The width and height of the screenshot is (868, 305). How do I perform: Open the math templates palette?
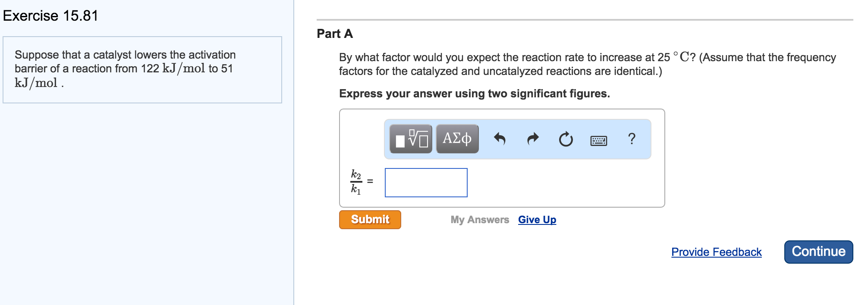click(x=411, y=139)
